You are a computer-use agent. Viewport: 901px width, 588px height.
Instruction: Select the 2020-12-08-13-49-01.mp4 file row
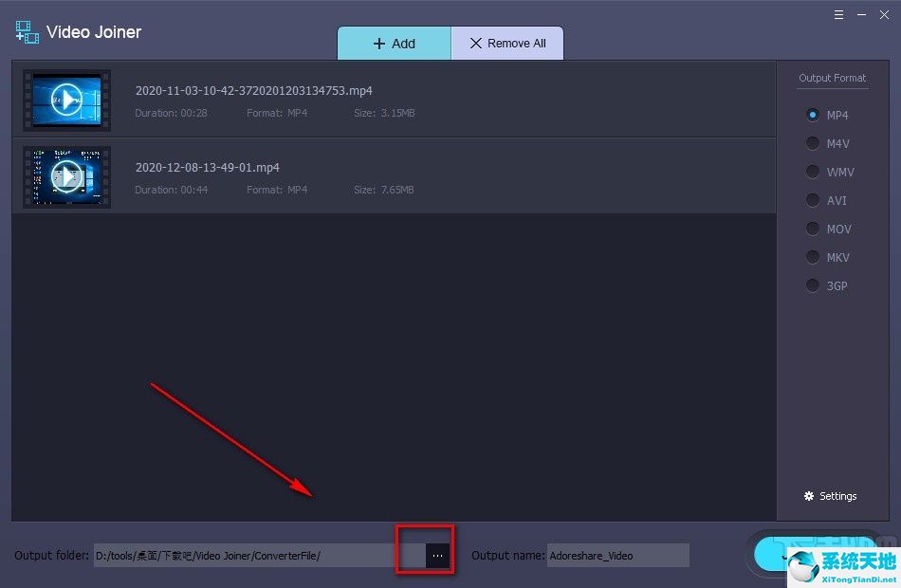point(427,176)
